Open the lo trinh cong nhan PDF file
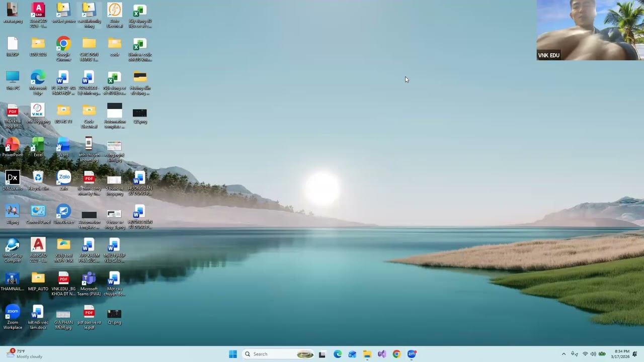 [89, 183]
